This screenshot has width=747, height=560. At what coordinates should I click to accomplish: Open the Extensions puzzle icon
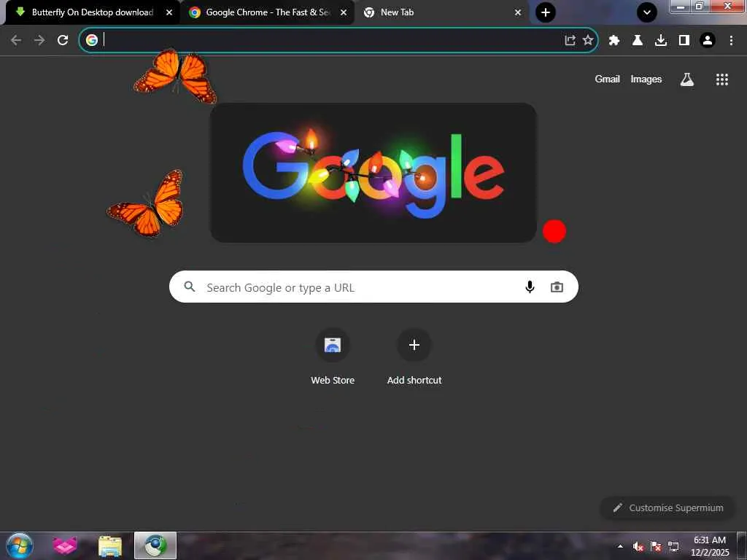[x=614, y=41]
